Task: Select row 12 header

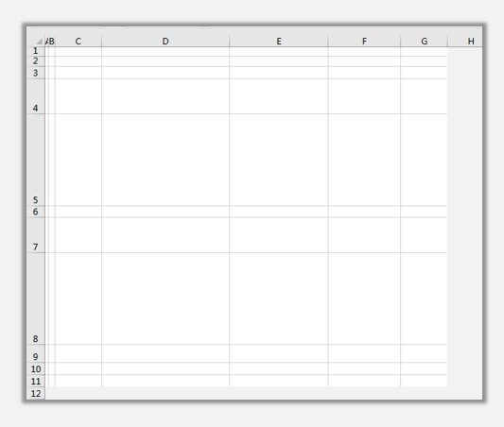Action: (x=35, y=393)
